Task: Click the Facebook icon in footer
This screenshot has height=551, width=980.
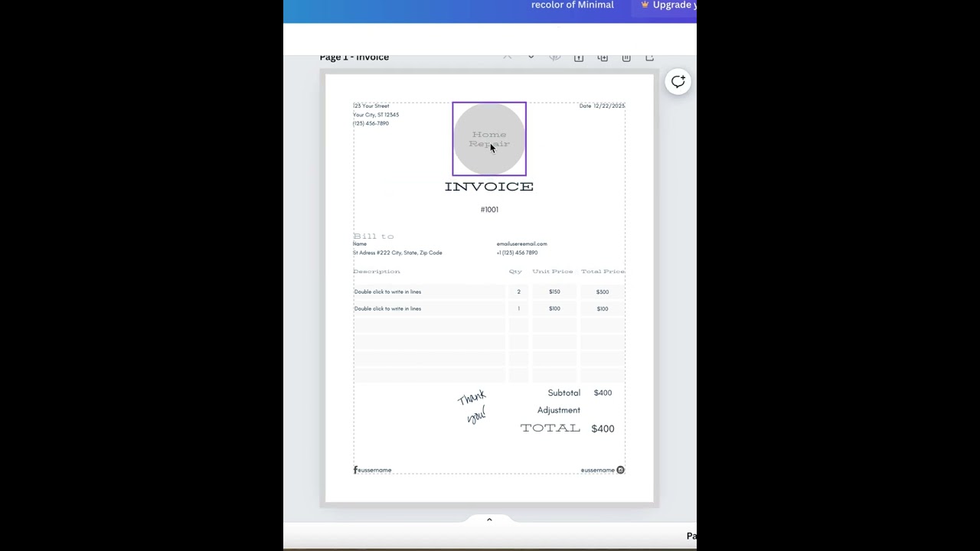Action: point(355,470)
